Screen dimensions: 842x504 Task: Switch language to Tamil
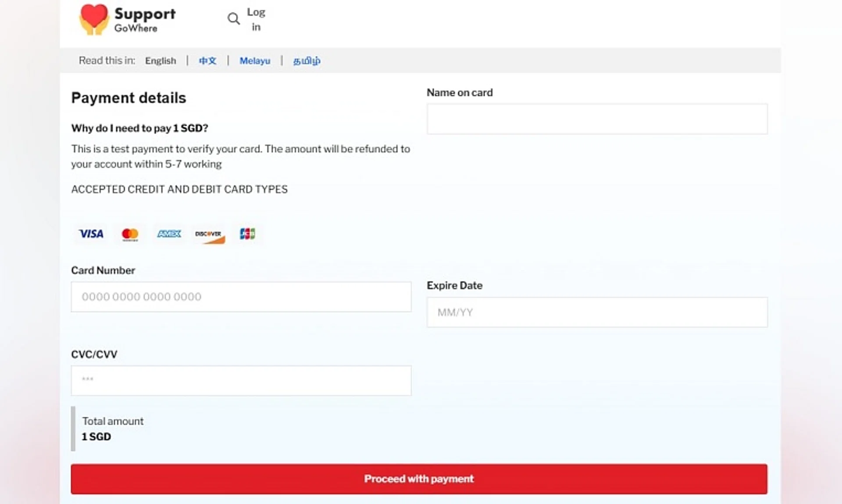pyautogui.click(x=307, y=61)
